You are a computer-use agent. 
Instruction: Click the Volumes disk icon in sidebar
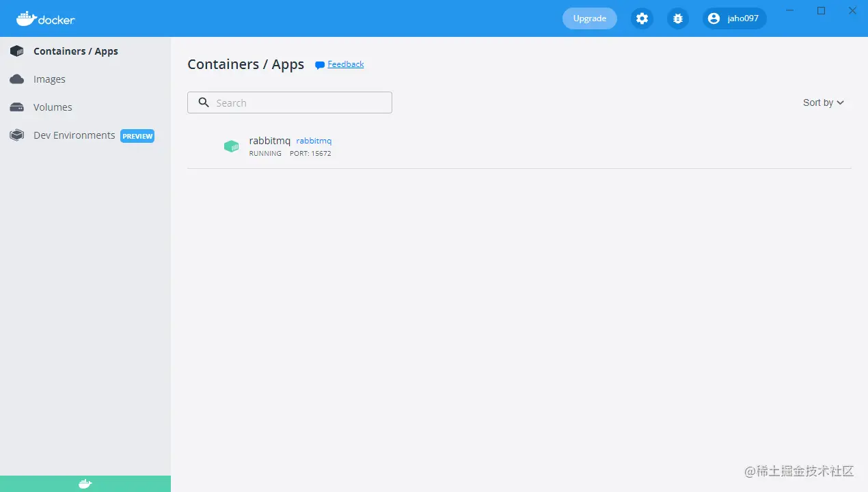17,107
